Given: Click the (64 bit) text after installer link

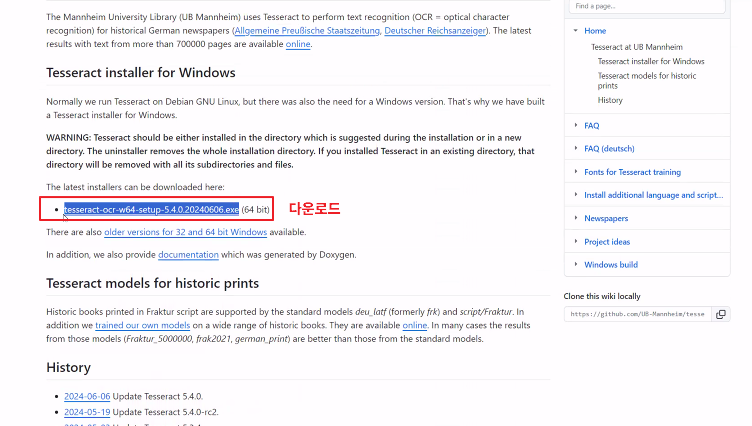Looking at the screenshot, I should coord(255,210).
